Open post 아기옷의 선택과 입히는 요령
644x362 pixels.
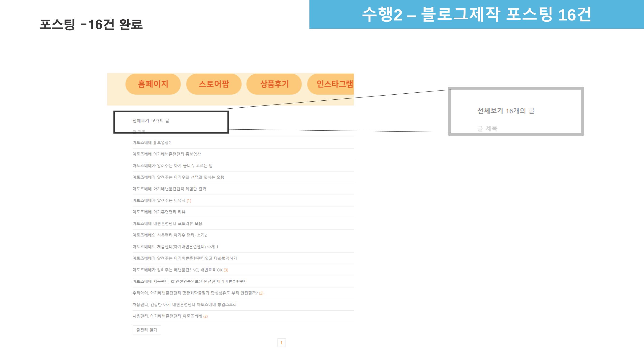(x=178, y=177)
